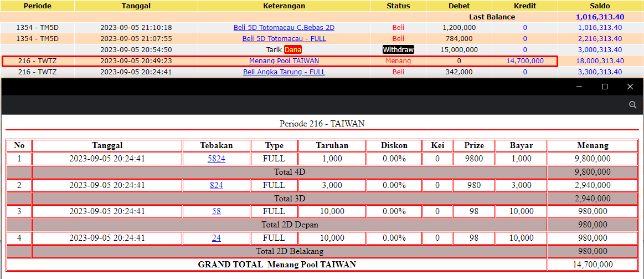Click debet value 784,000

(x=458, y=39)
